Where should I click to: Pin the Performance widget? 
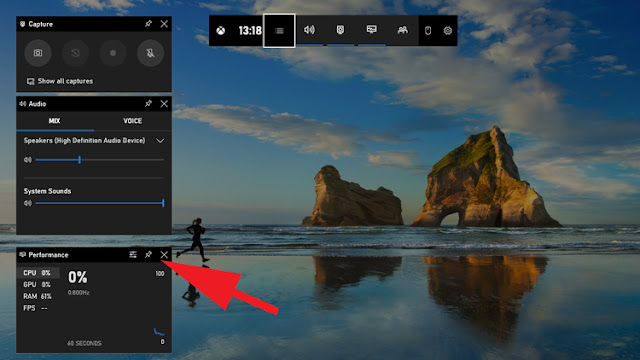click(x=148, y=255)
